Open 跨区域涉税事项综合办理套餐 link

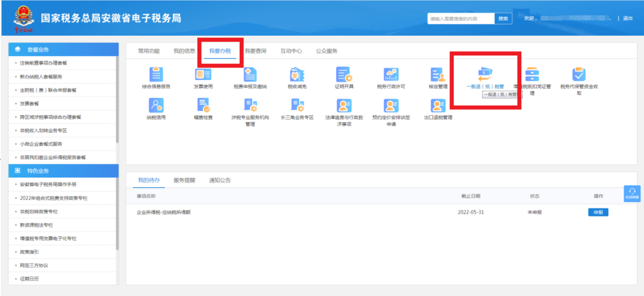point(51,117)
